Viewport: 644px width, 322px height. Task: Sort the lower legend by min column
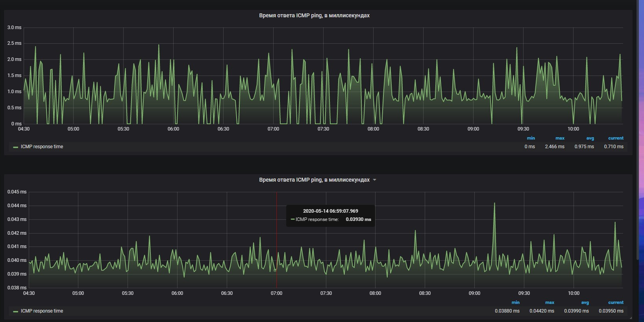coord(515,303)
